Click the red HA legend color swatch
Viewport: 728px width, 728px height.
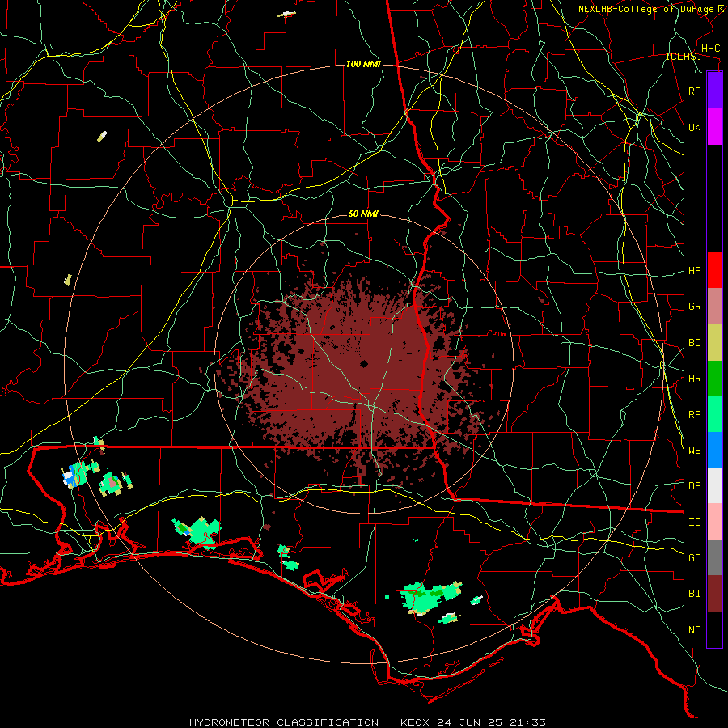coord(714,270)
